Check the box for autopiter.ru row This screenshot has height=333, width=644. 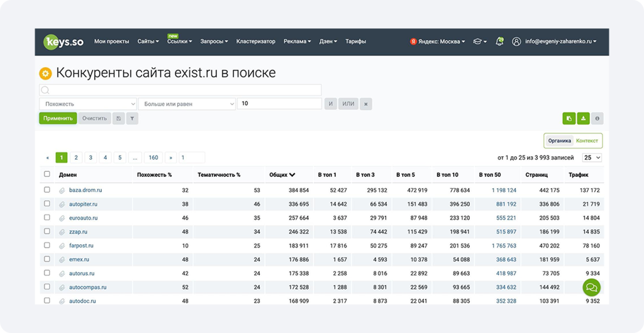click(x=47, y=203)
